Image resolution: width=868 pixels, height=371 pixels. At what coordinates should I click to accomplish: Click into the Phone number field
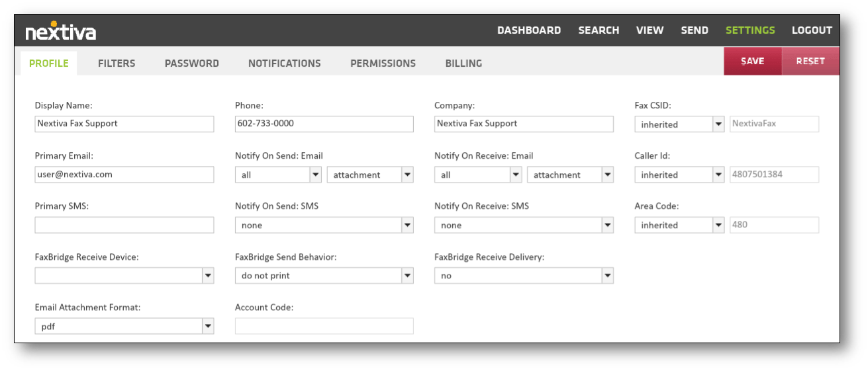pos(324,124)
